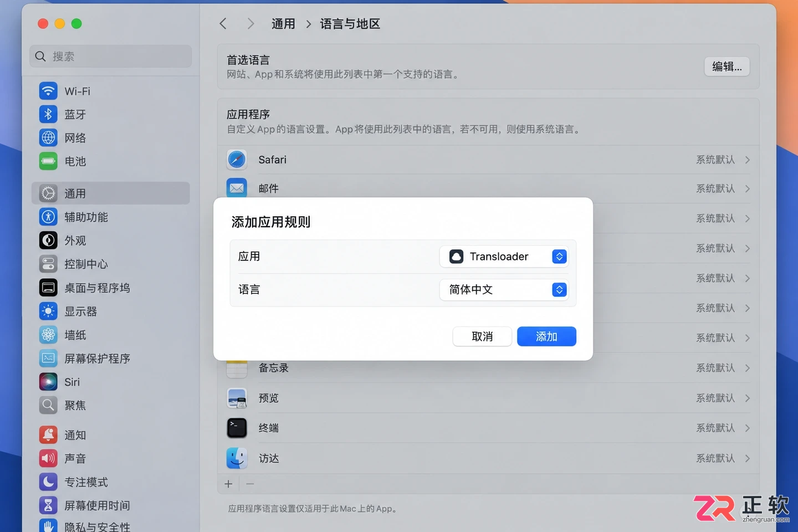The image size is (798, 532).
Task: Open Wi-Fi settings icon in sidebar
Action: [x=48, y=91]
